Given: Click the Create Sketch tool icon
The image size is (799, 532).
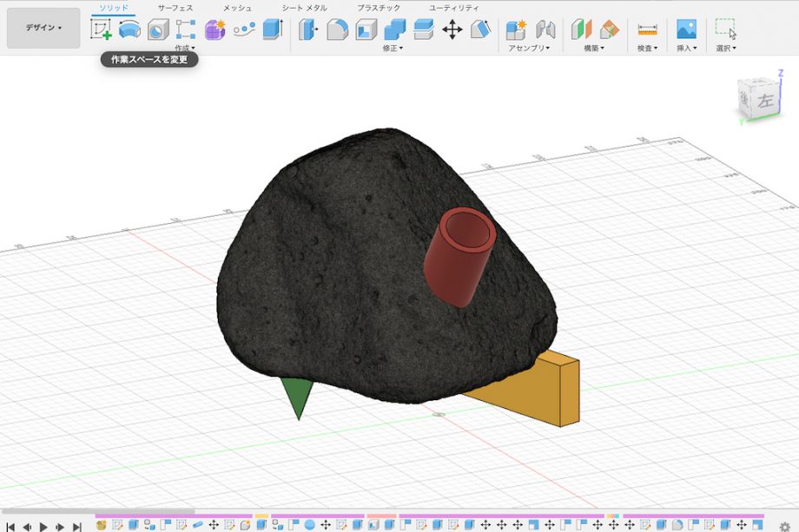Looking at the screenshot, I should coord(102,30).
